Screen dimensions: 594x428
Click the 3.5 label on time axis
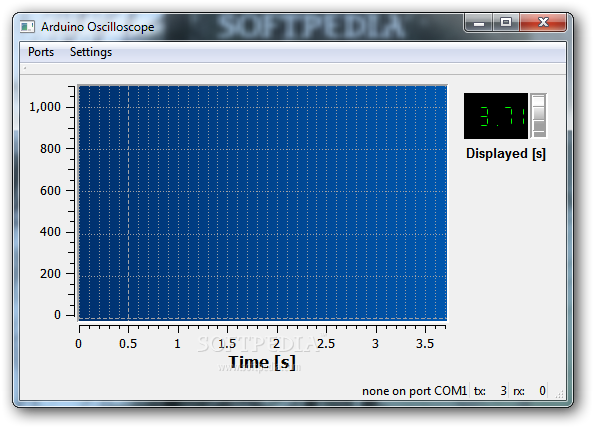[425, 344]
